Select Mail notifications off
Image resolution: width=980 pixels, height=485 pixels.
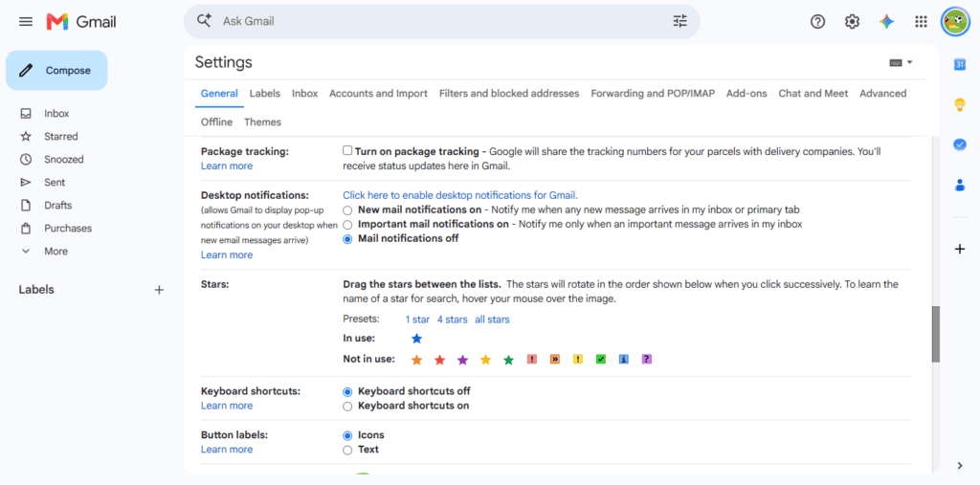[347, 239]
